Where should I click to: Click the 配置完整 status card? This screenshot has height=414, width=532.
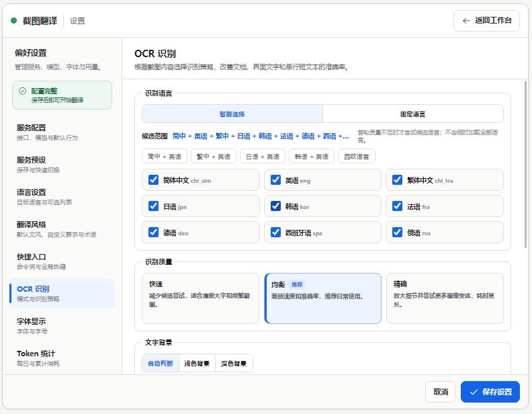coord(62,95)
